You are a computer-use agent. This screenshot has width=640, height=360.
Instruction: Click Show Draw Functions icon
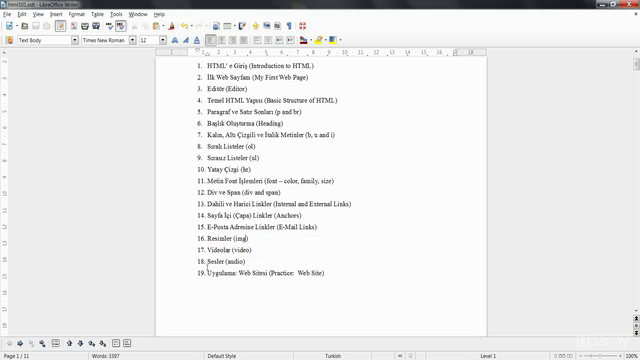242,26
